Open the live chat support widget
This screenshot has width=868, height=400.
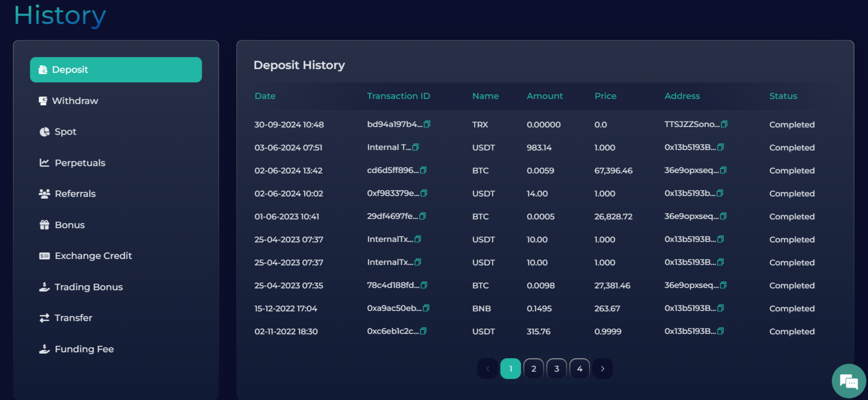[848, 381]
